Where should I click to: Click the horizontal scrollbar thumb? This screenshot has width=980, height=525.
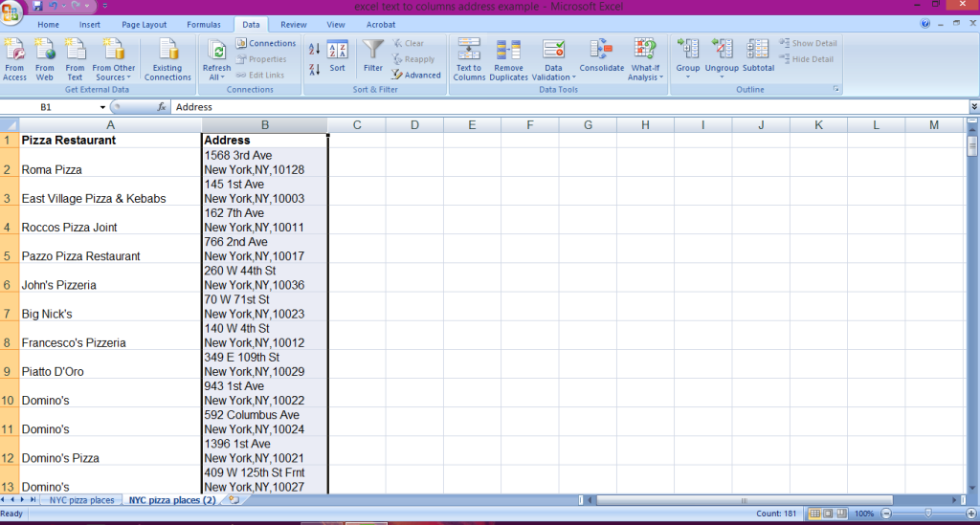pos(744,500)
